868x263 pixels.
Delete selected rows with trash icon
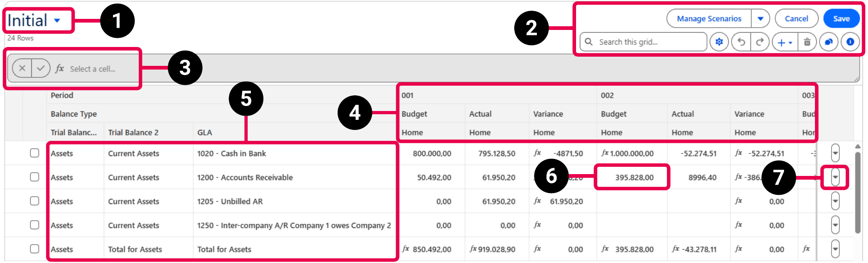coord(807,42)
